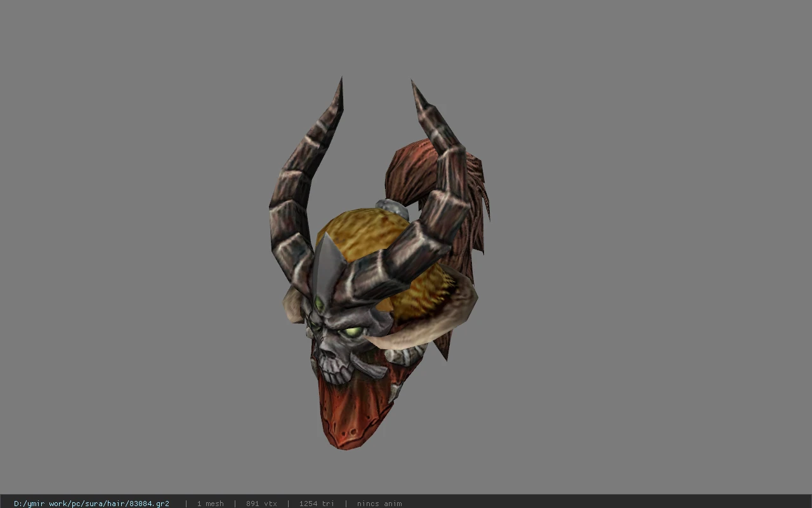Click the "1 mesh" status entry
The image size is (812, 508).
[x=210, y=504]
